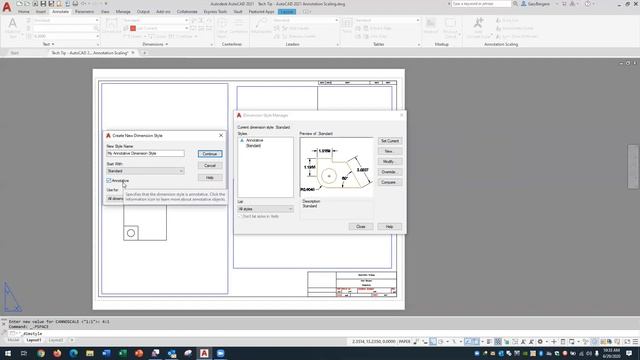Select Annotative style in Styles list
Viewport: 640px width, 360px height.
coord(254,140)
